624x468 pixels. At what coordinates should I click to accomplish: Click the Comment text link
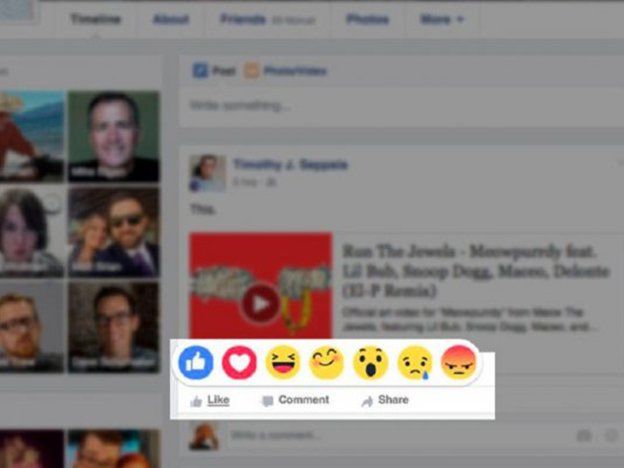pos(303,400)
